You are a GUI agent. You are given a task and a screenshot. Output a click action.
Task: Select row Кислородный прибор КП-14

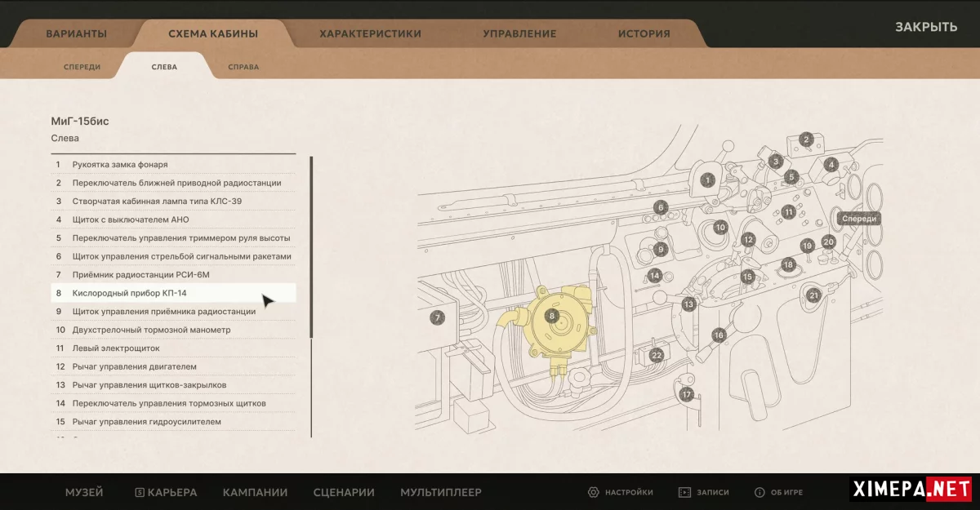(x=173, y=293)
